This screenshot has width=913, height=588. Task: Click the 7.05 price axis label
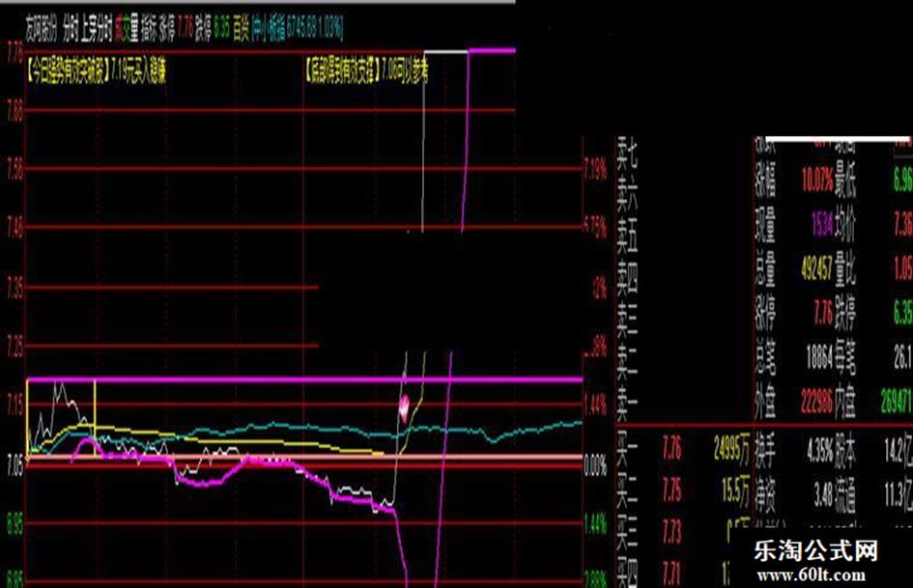click(15, 465)
